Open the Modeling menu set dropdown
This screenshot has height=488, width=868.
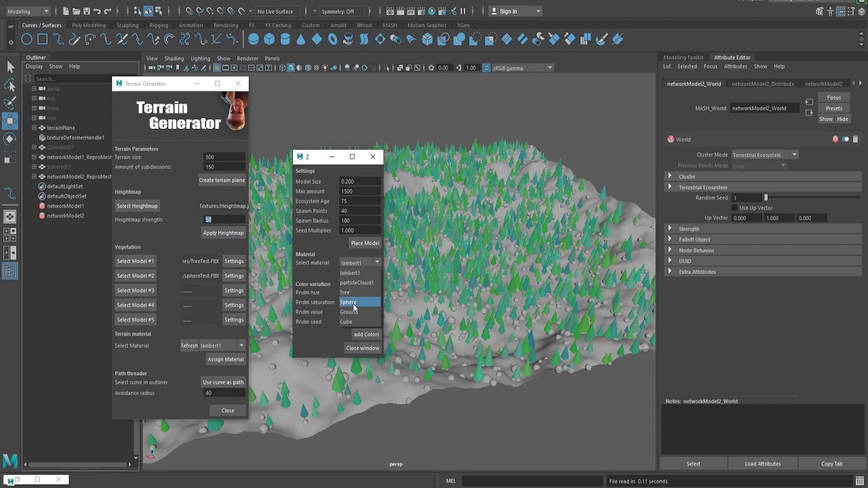coord(27,11)
